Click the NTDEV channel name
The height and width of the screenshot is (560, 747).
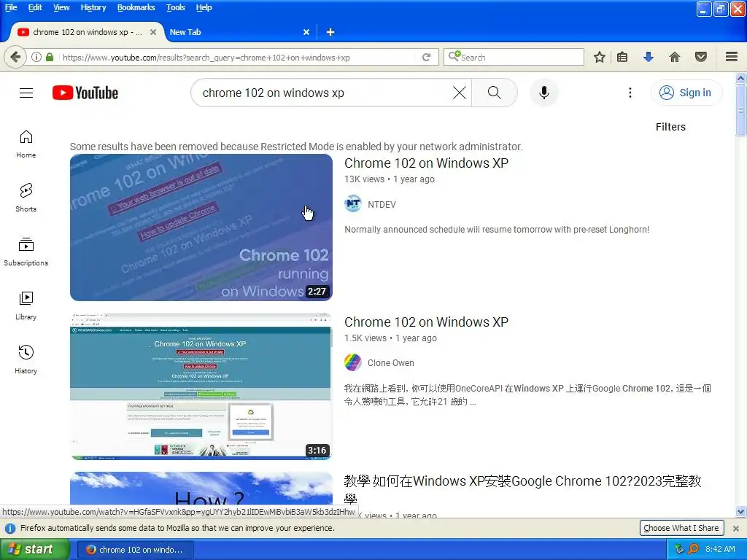tap(382, 204)
